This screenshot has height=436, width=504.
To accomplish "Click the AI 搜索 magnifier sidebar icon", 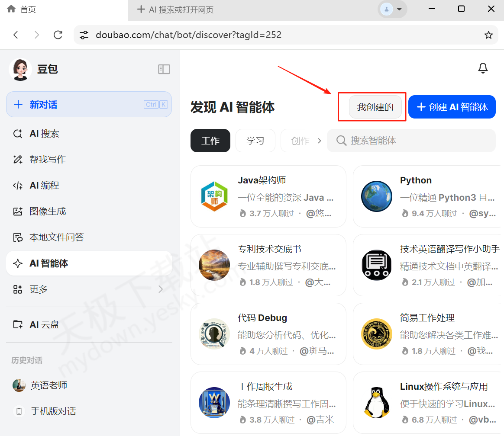I will 18,134.
